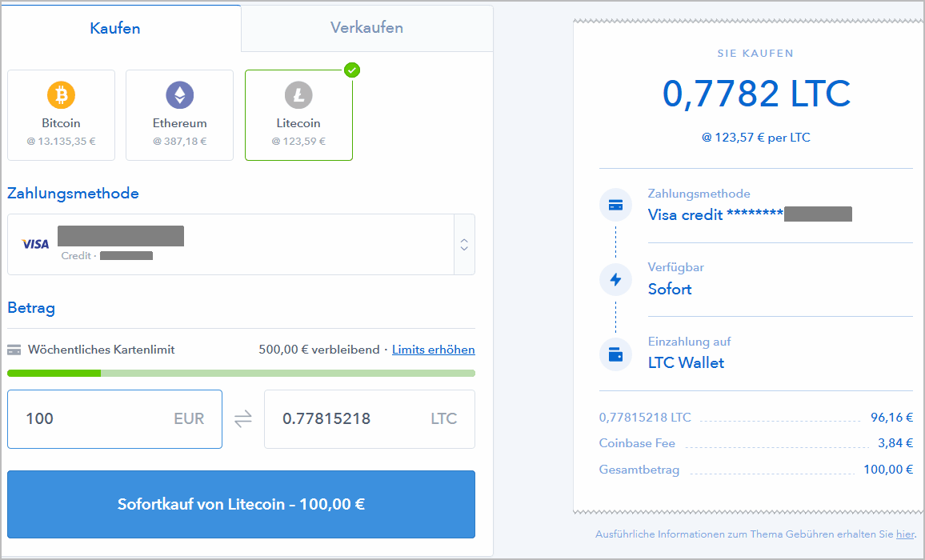
Task: Click the @ 123,57 € per LTC rate
Action: (756, 138)
